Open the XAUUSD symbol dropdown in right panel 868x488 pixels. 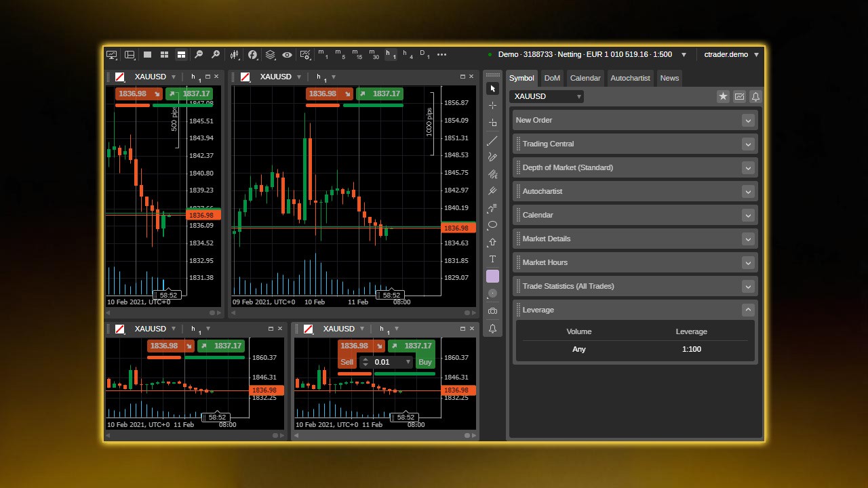547,96
